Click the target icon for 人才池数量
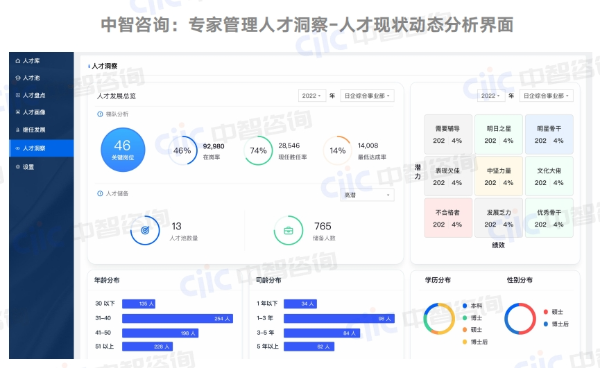Viewport: 600px width, 368px height. tap(145, 230)
